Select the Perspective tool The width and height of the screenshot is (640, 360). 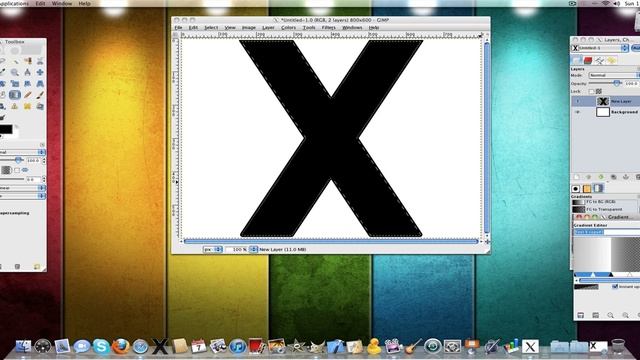point(40,84)
